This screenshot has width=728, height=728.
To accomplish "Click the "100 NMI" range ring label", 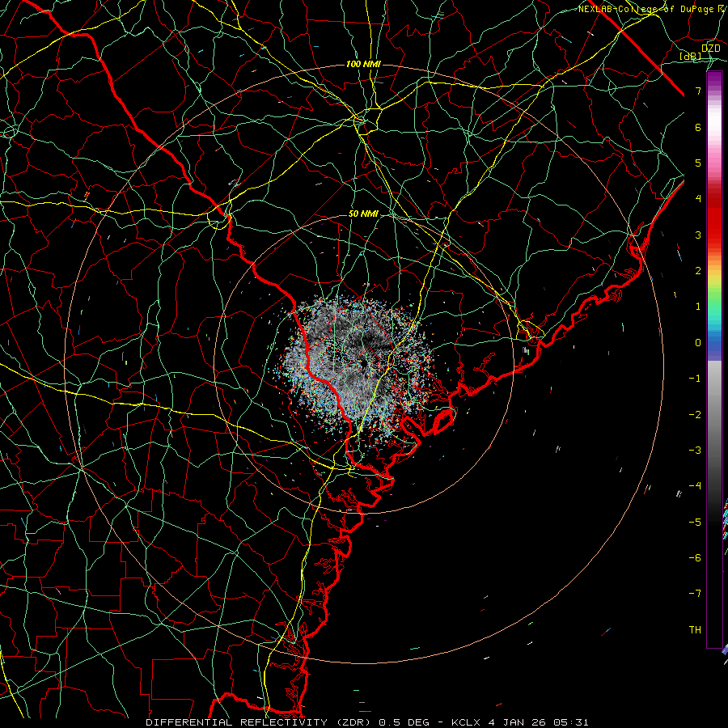I will point(363,64).
